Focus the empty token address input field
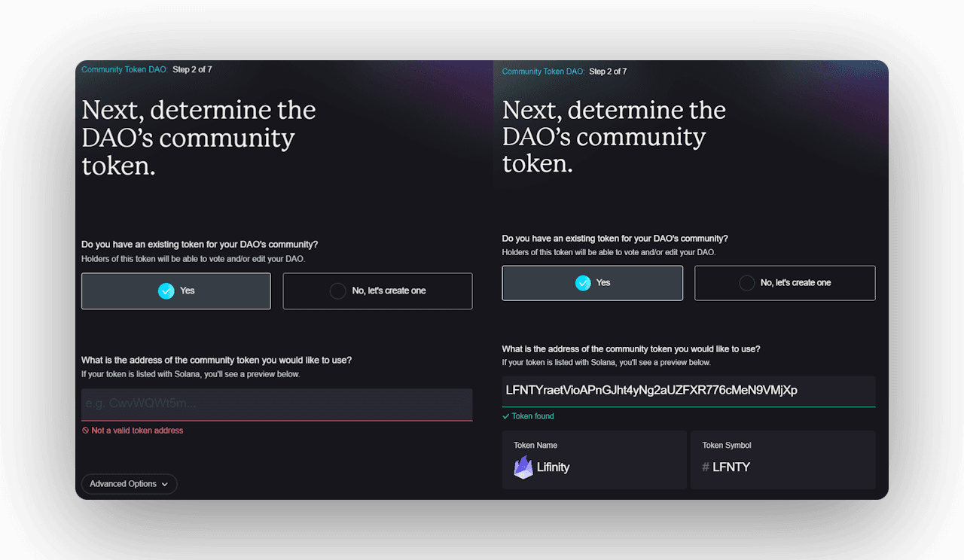Image resolution: width=964 pixels, height=560 pixels. pyautogui.click(x=277, y=404)
